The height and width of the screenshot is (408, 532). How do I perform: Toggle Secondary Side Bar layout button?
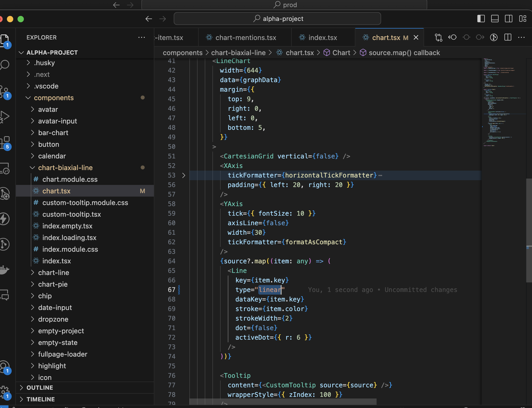point(508,19)
